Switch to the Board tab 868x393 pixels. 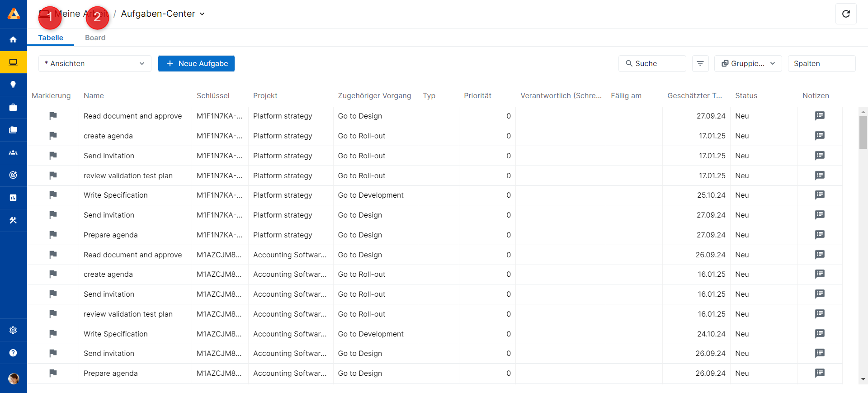coord(95,38)
